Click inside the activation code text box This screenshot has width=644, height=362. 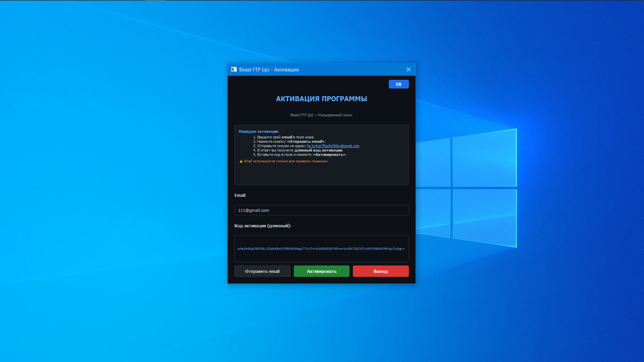point(321,249)
